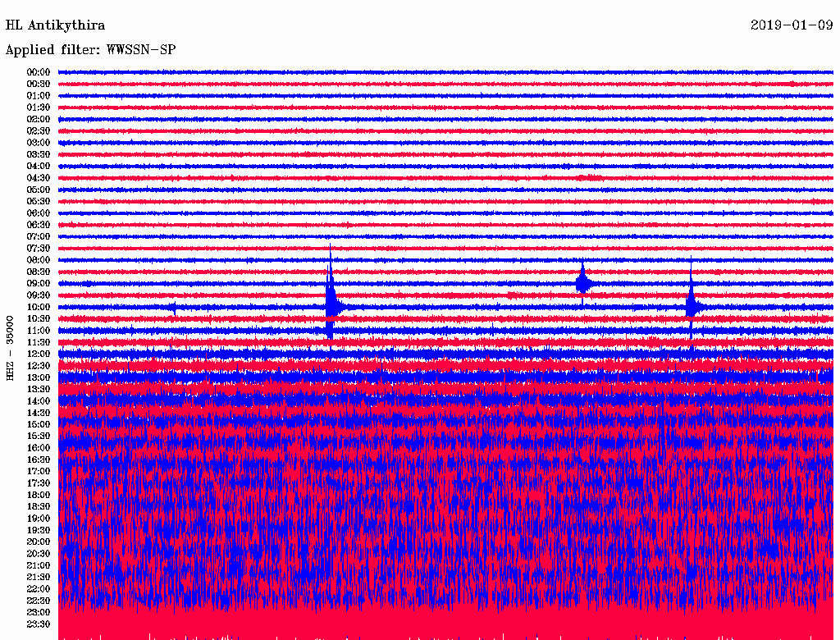This screenshot has height=640, width=840.
Task: Click the 19:30 time label
Action: tap(39, 530)
